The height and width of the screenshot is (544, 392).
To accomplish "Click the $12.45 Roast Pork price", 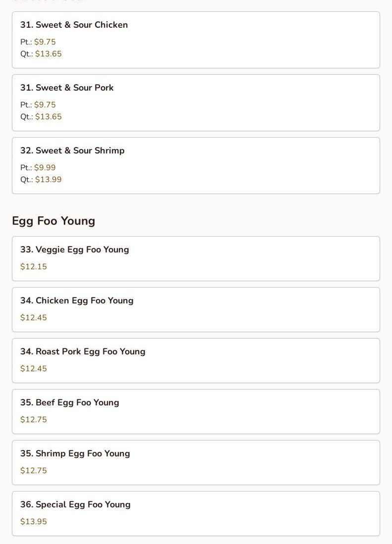I will (x=34, y=368).
